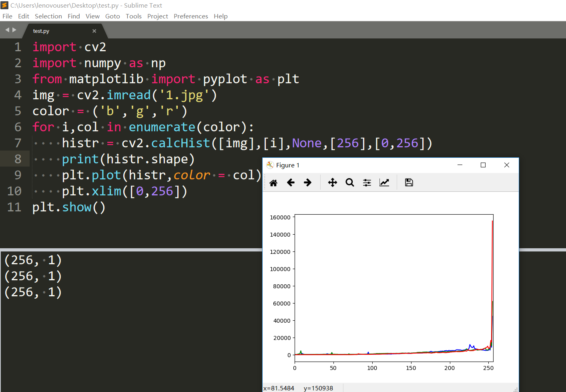Click the resize grip of Figure 1
This screenshot has width=566, height=392.
click(516, 389)
